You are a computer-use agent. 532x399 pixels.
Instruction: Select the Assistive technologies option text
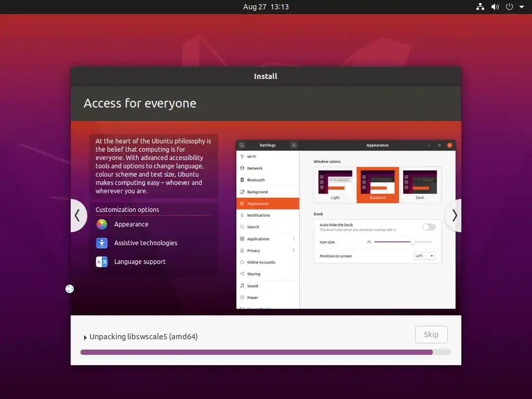146,243
